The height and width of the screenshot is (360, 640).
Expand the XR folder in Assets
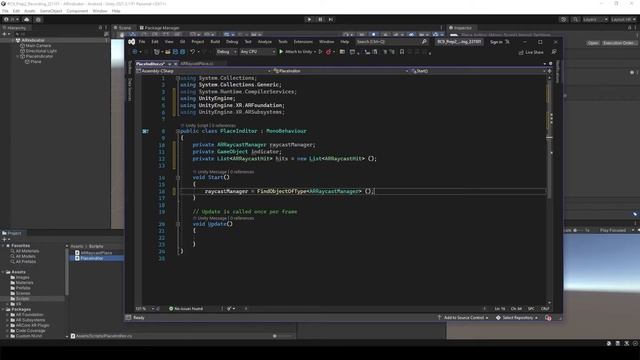coord(7,304)
